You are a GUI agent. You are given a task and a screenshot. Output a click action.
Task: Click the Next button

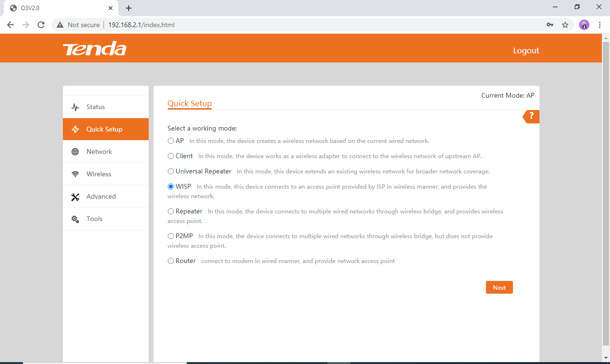pos(499,287)
